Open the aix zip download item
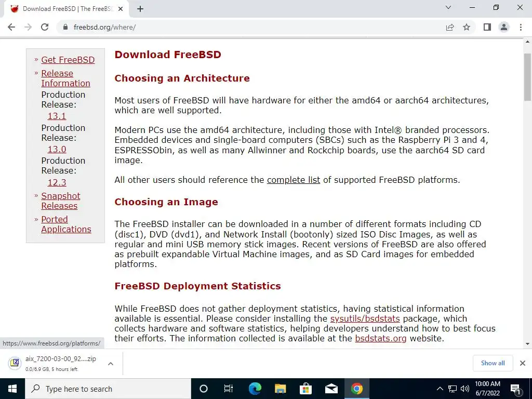Viewport: 532px width, 399px height. (60, 363)
